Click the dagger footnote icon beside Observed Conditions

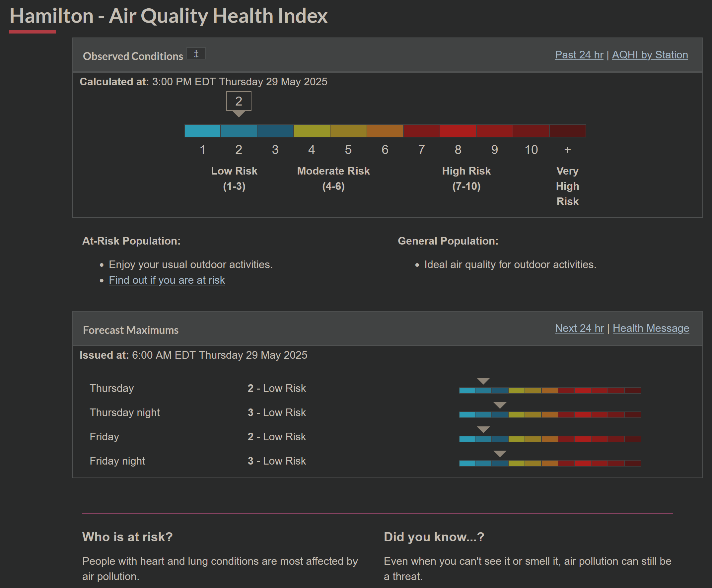pyautogui.click(x=196, y=53)
